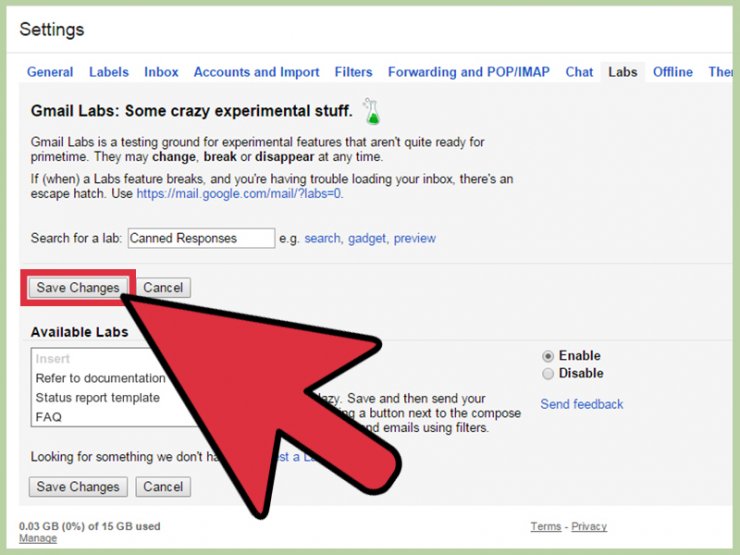
Task: Select the Labs tab
Action: point(622,72)
